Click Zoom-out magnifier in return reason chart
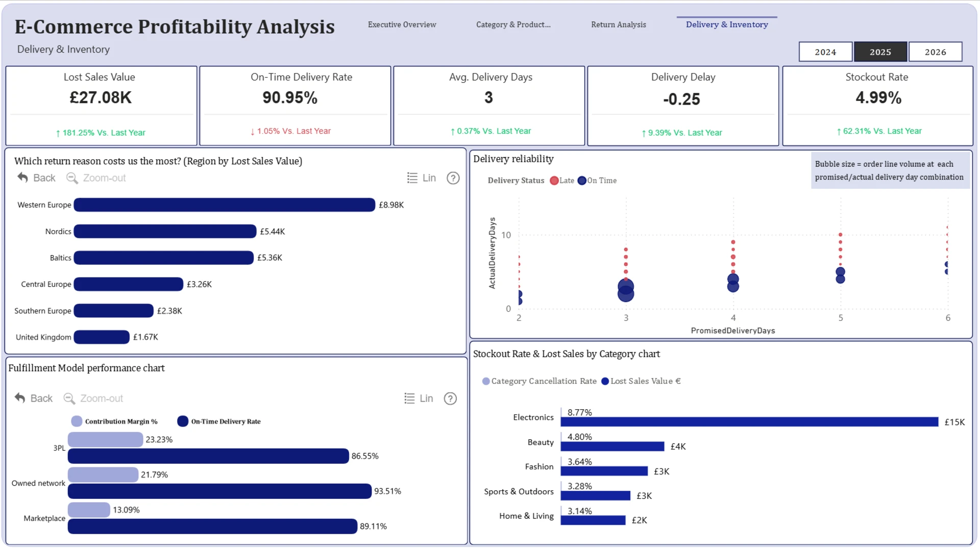 point(72,178)
